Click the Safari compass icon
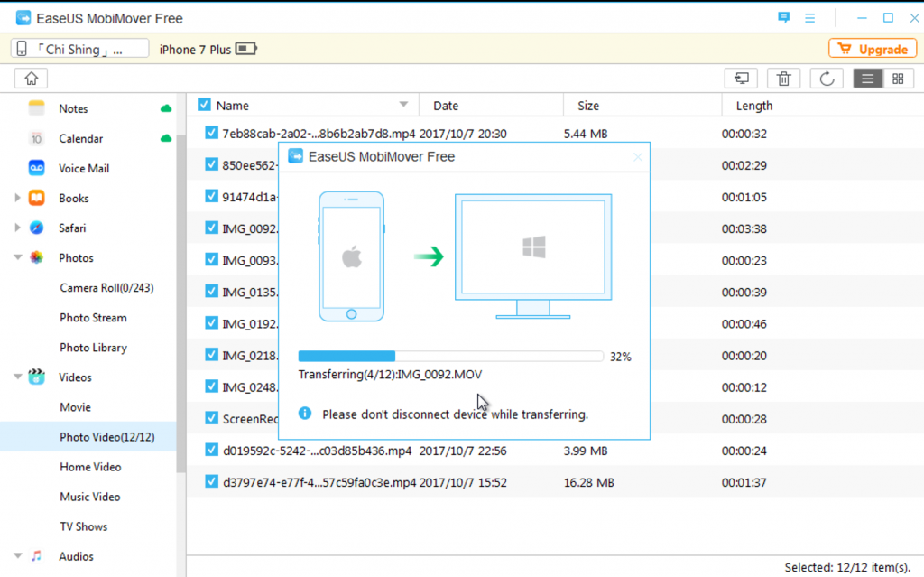The height and width of the screenshot is (577, 924). [x=36, y=228]
